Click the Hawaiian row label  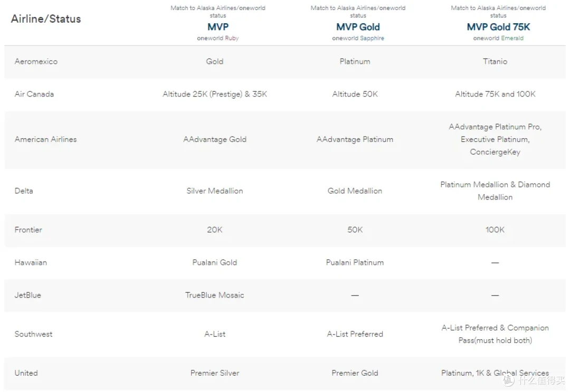coord(31,262)
